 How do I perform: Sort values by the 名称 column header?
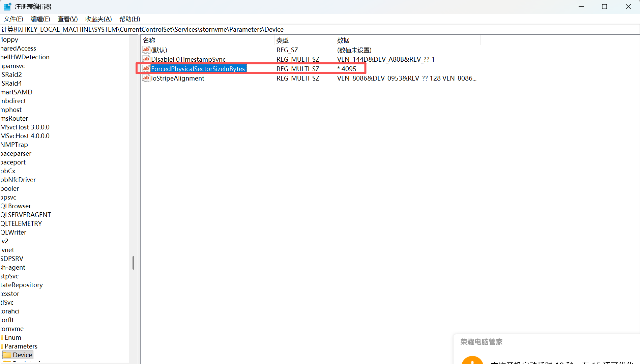(149, 40)
